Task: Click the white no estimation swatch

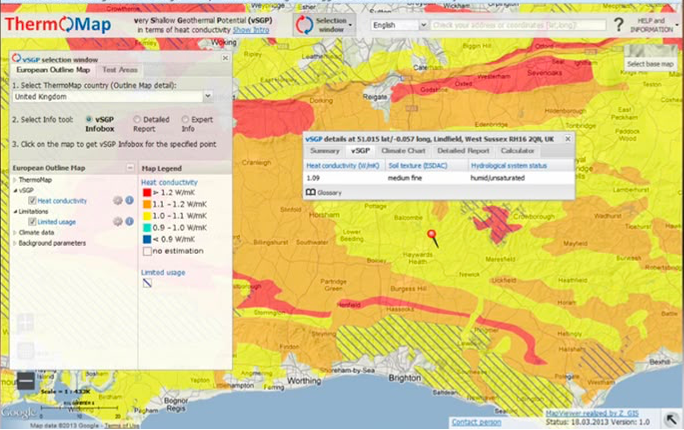Action: click(x=147, y=251)
